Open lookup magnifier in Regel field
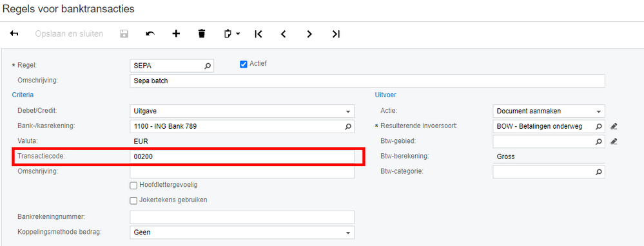This screenshot has height=246, width=644. tap(208, 66)
